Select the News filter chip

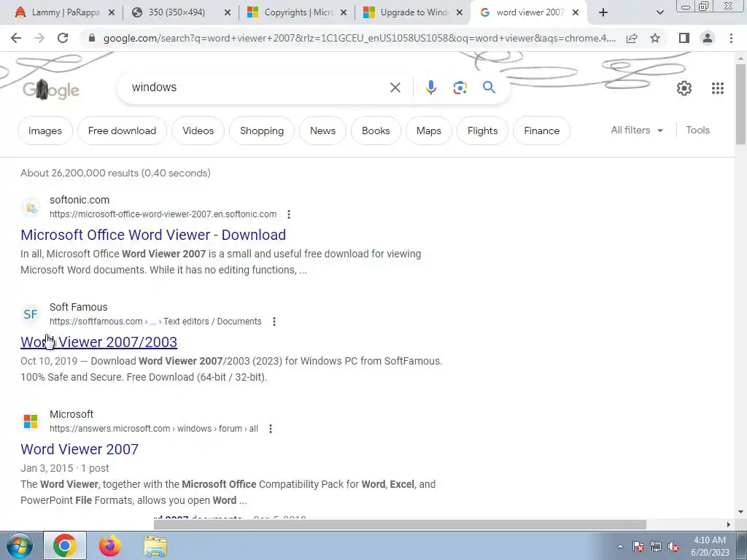coord(322,131)
